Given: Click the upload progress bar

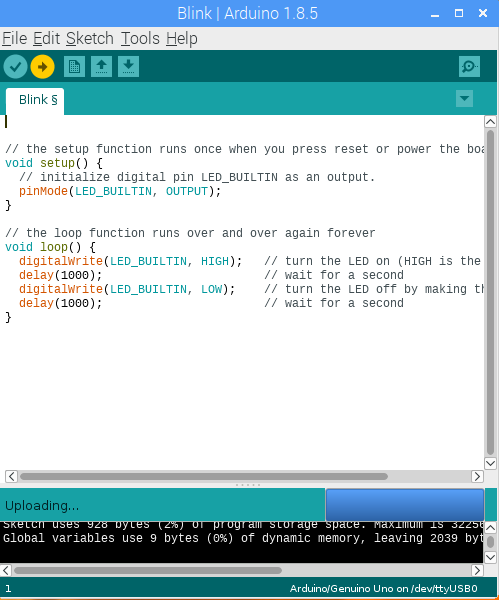Looking at the screenshot, I should coord(405,505).
